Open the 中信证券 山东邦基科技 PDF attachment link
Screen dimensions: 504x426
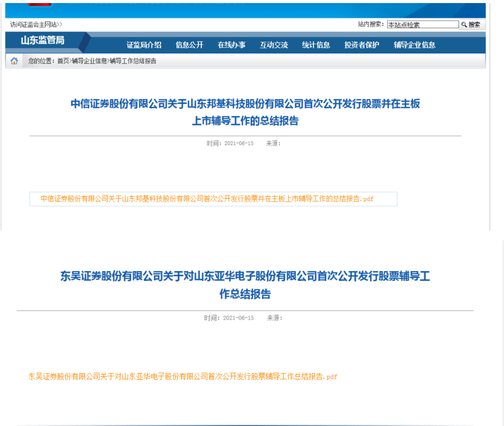[x=207, y=199]
